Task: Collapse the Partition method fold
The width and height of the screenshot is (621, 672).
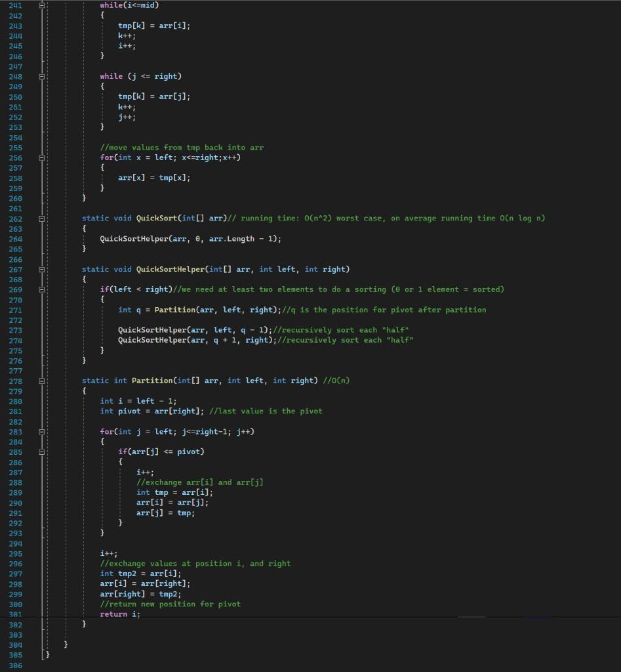Action: [41, 381]
